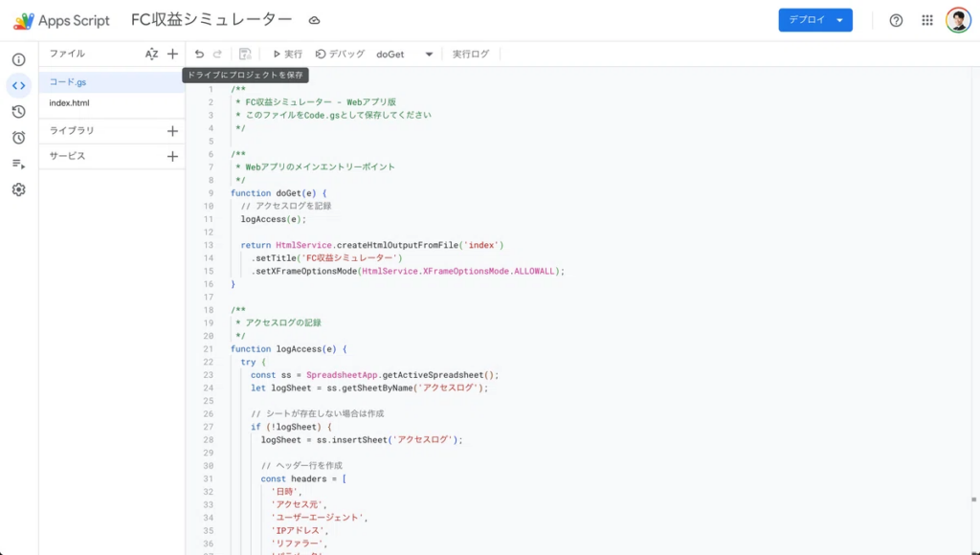980x555 pixels.
Task: Click the undo arrow in toolbar
Action: coord(199,55)
